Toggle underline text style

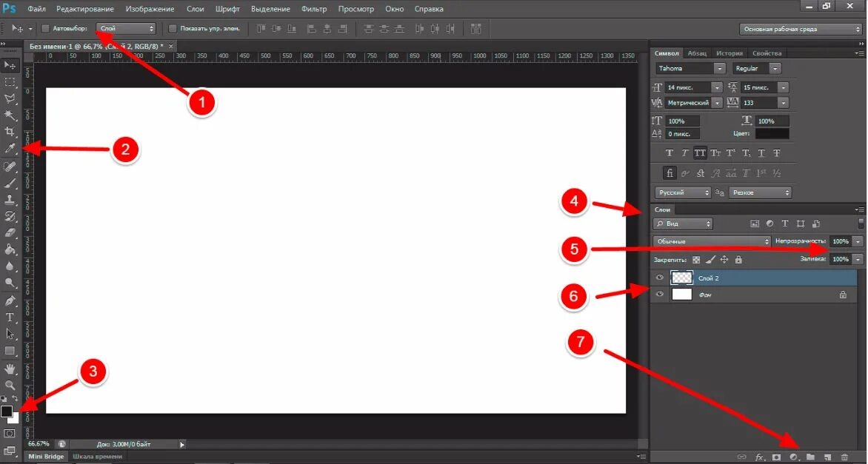tap(761, 153)
